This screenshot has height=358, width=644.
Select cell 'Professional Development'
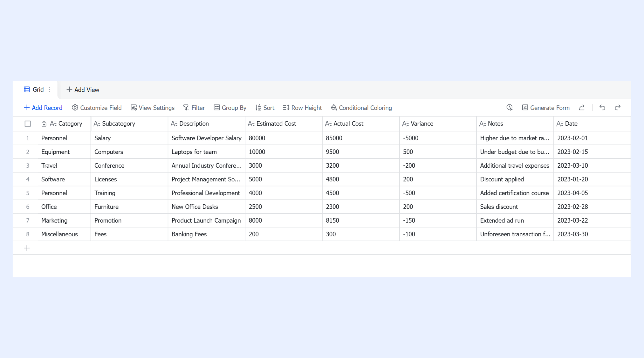click(207, 193)
